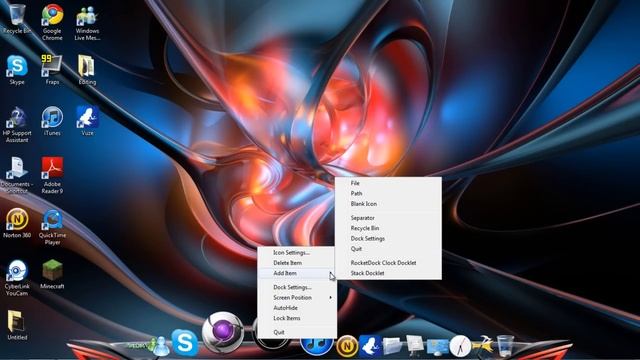The image size is (640, 360).
Task: Select the Fraps desktop icon
Action: 52,69
